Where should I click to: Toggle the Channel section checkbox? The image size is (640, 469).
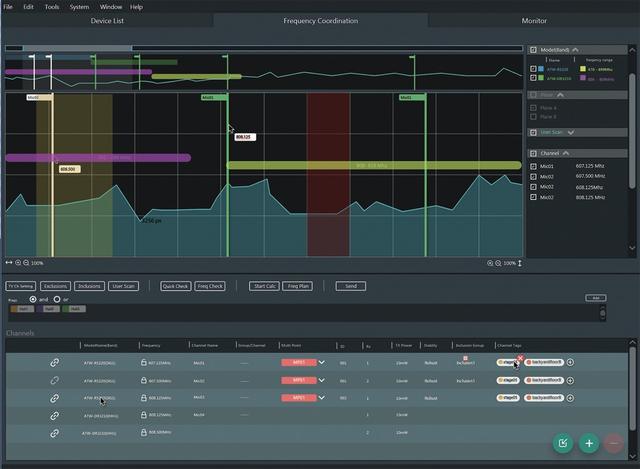click(533, 153)
